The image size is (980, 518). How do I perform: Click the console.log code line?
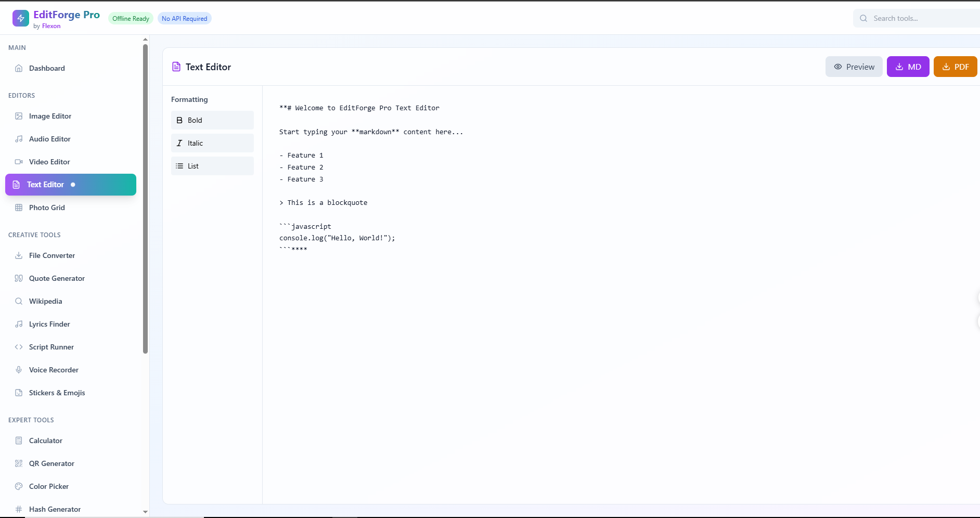pyautogui.click(x=337, y=238)
